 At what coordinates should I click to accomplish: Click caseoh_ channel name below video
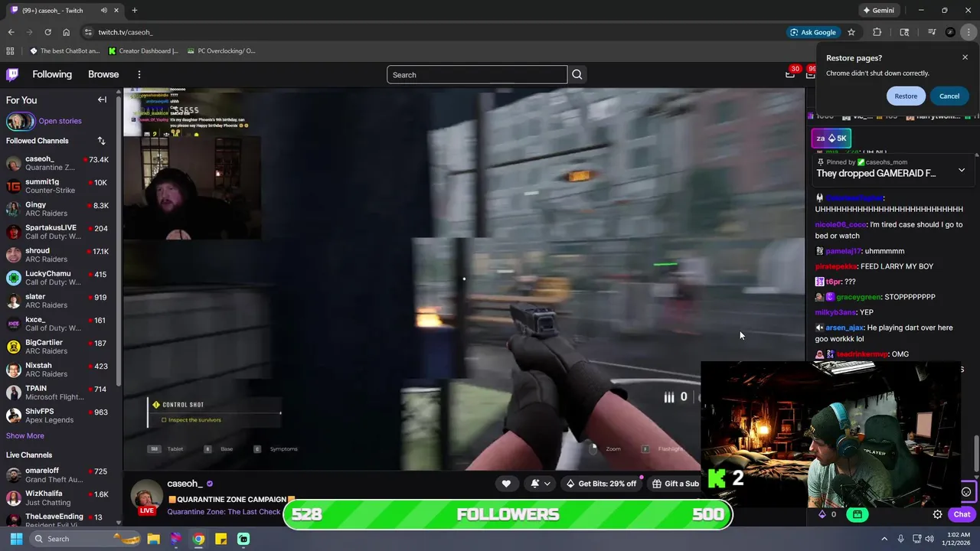185,484
